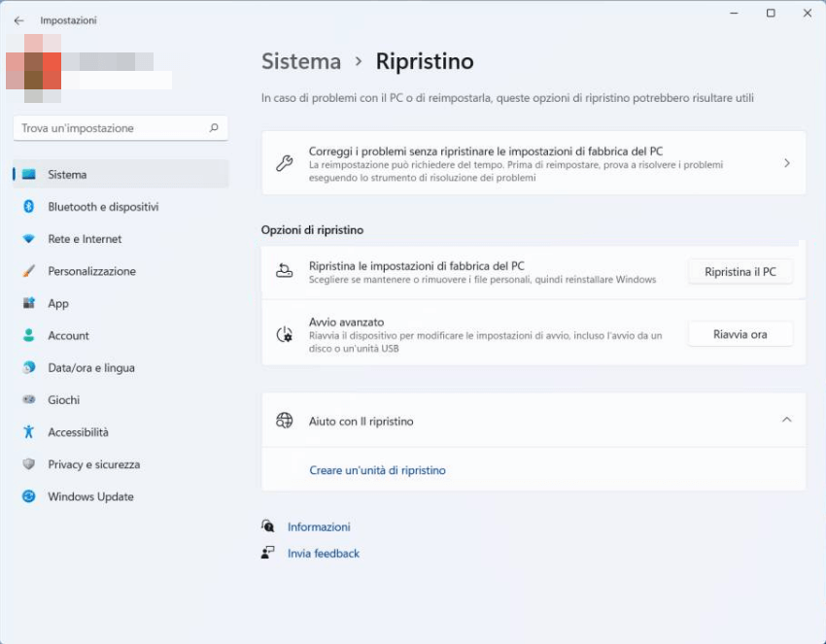Go to Data/ora e lingua
826x644 pixels.
tap(91, 368)
